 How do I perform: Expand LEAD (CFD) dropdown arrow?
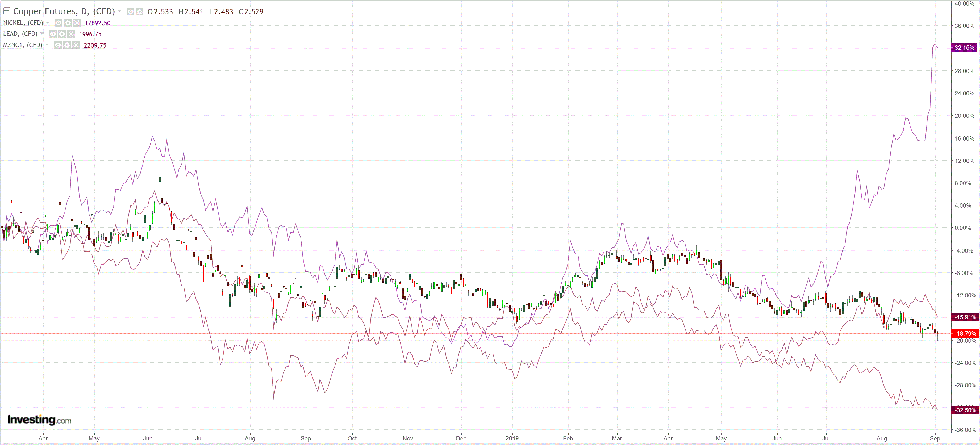pos(42,33)
